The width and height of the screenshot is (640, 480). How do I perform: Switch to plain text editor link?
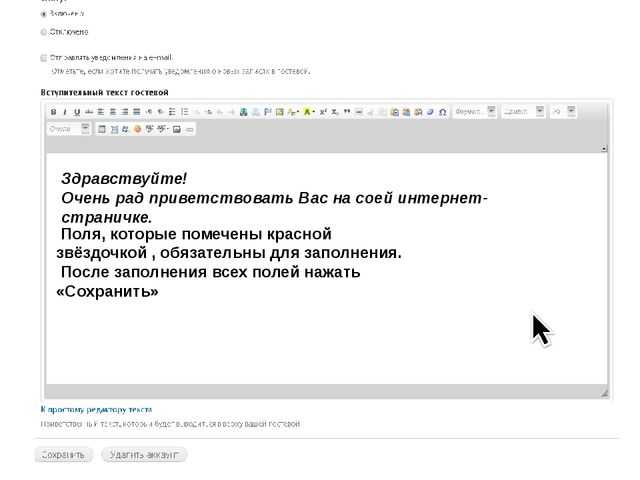pos(96,409)
